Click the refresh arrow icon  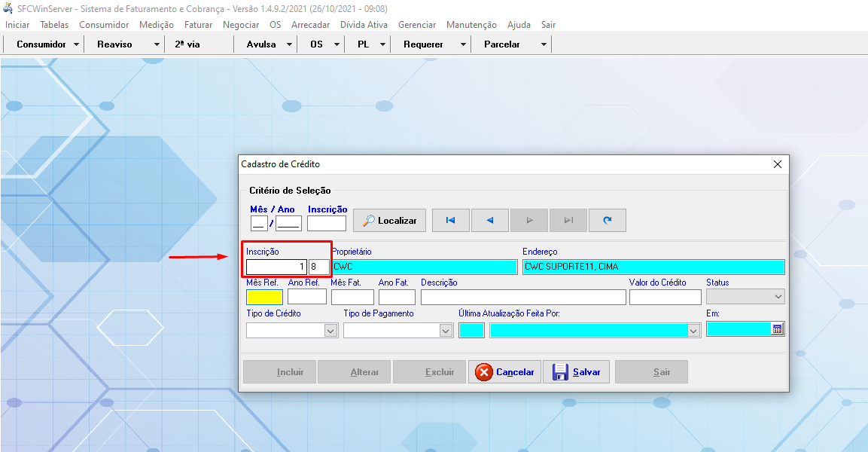click(x=608, y=220)
